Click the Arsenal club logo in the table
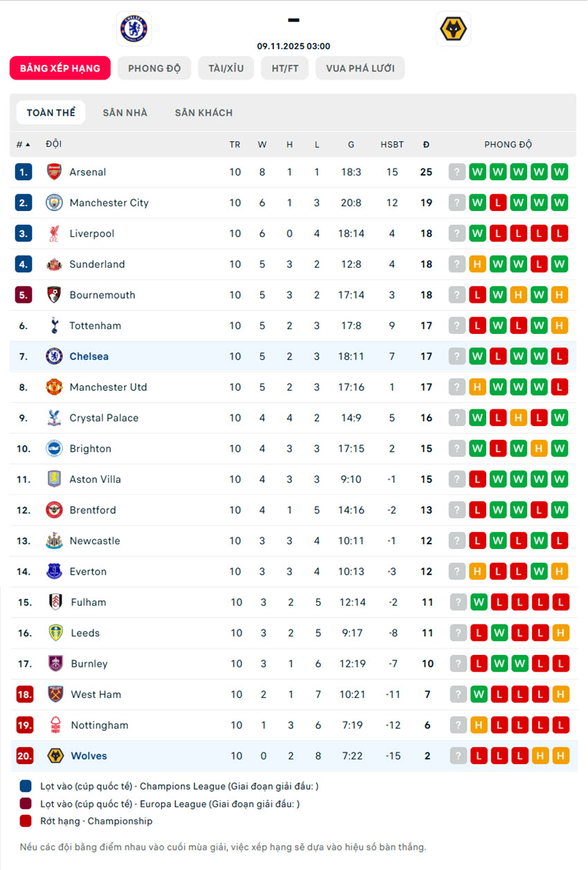Viewport: 588px width, 870px height. pyautogui.click(x=54, y=172)
